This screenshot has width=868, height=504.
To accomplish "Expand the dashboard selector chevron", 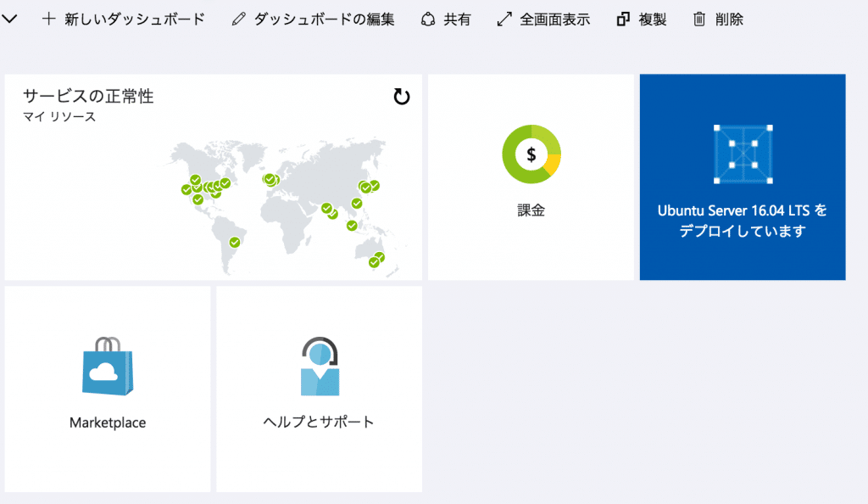I will [9, 20].
